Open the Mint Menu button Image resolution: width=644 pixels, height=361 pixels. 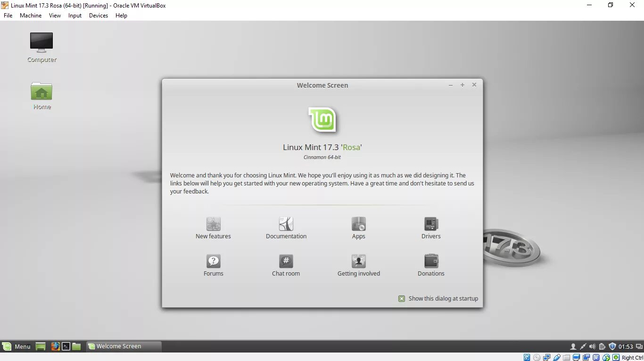tap(17, 346)
